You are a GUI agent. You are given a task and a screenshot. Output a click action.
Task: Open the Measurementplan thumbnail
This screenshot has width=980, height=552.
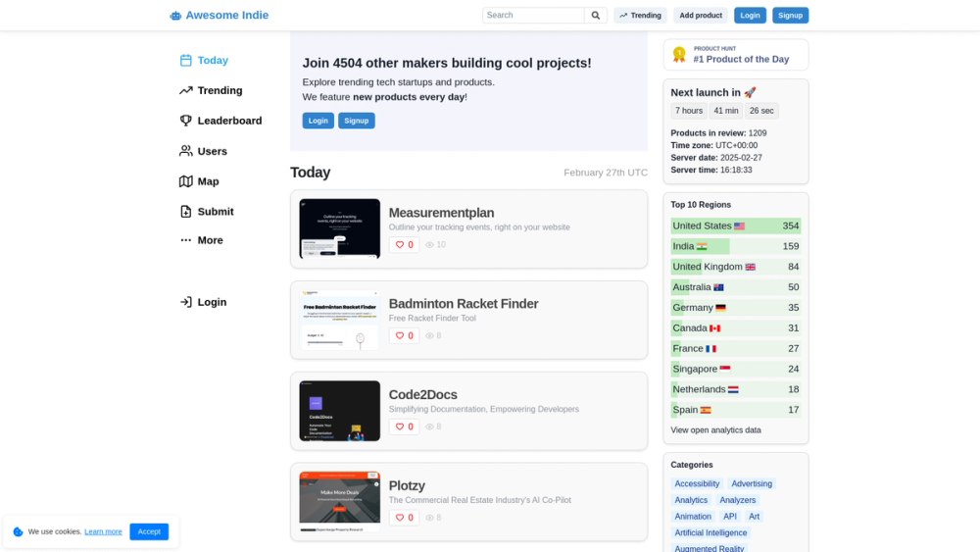(339, 228)
